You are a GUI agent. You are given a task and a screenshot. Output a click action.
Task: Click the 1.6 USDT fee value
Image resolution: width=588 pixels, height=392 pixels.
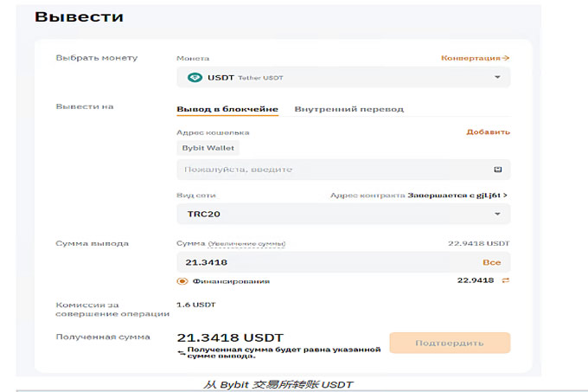coord(196,305)
